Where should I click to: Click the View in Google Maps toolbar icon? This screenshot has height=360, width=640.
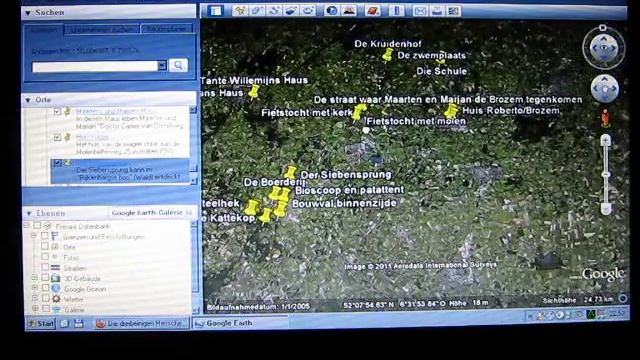(x=453, y=11)
